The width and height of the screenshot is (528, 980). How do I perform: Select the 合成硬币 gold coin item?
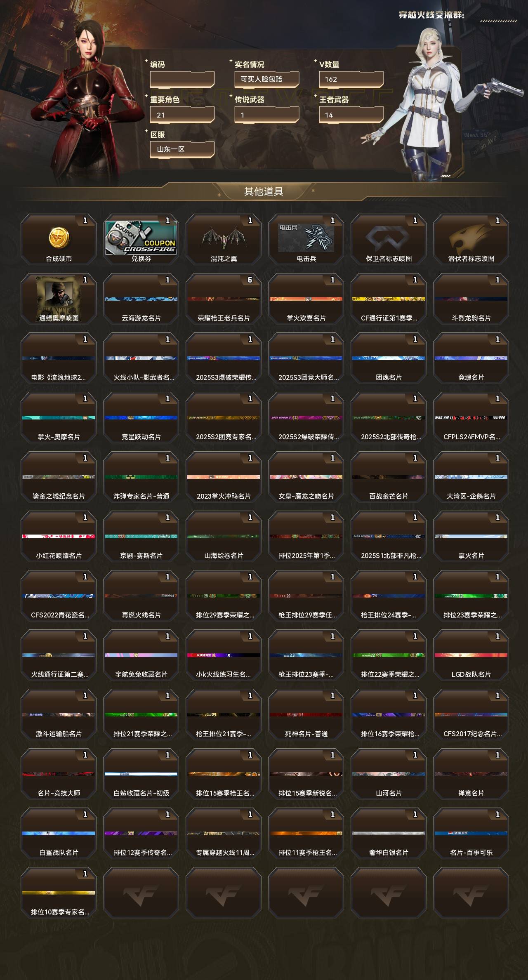[x=59, y=240]
